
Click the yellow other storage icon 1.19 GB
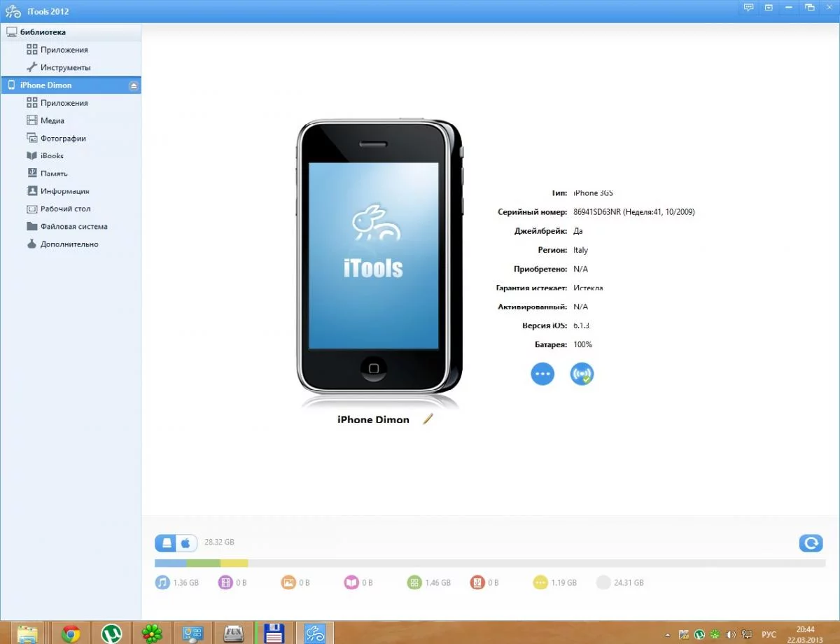pyautogui.click(x=540, y=582)
